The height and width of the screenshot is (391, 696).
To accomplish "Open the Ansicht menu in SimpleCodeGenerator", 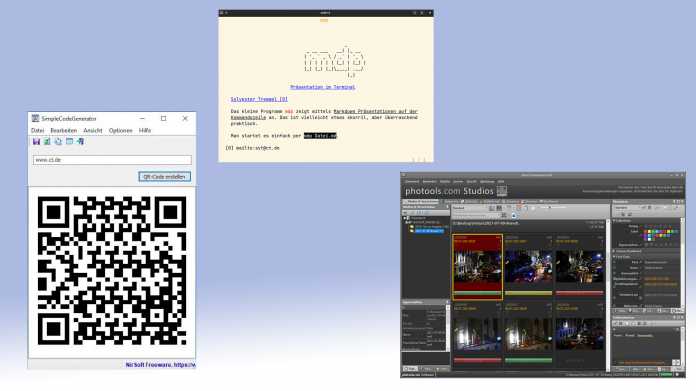I will (93, 130).
